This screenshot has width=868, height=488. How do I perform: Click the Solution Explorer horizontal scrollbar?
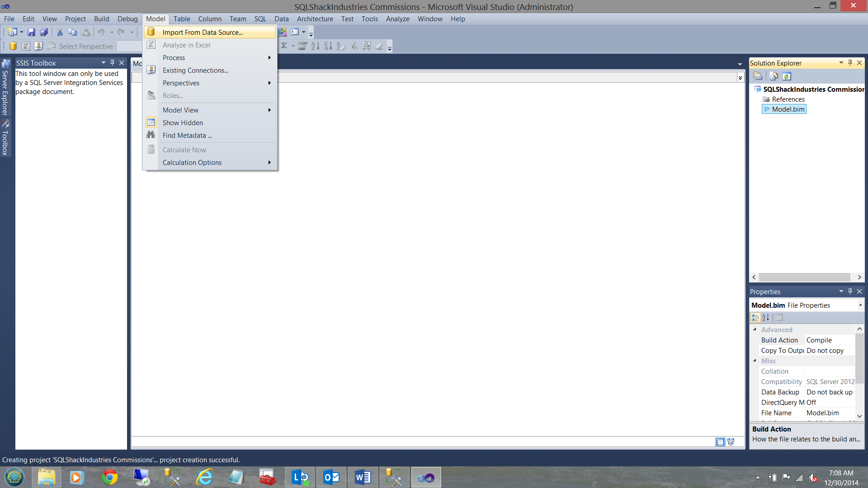(804, 277)
